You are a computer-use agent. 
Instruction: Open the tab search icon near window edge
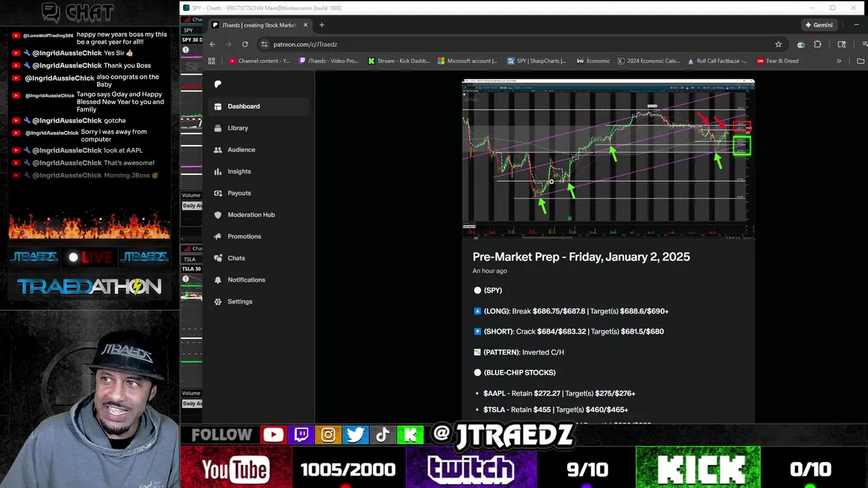pos(842,44)
